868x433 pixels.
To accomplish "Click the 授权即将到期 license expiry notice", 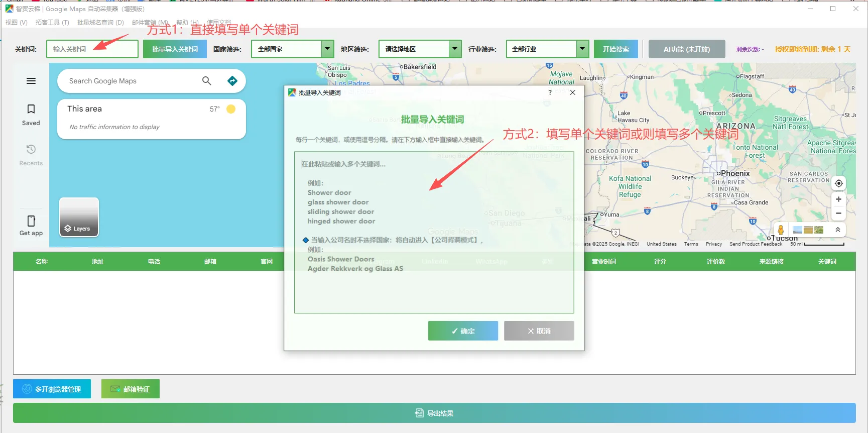I will pyautogui.click(x=813, y=49).
